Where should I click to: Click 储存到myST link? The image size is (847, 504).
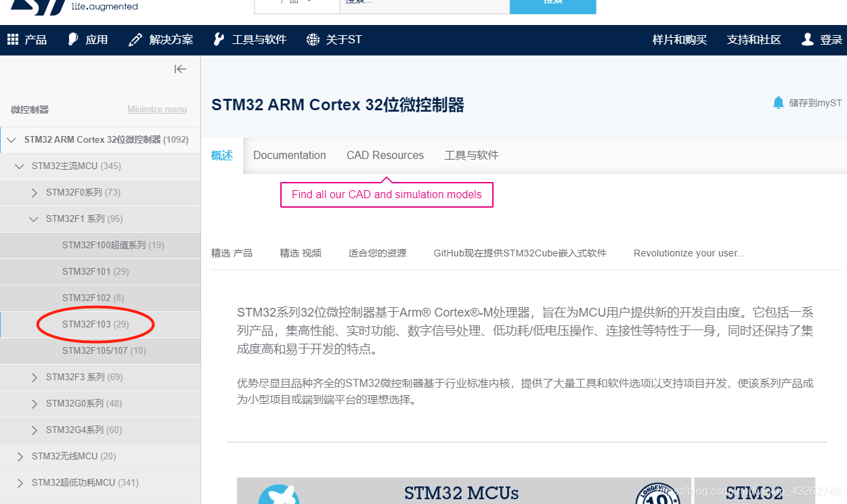pos(815,103)
